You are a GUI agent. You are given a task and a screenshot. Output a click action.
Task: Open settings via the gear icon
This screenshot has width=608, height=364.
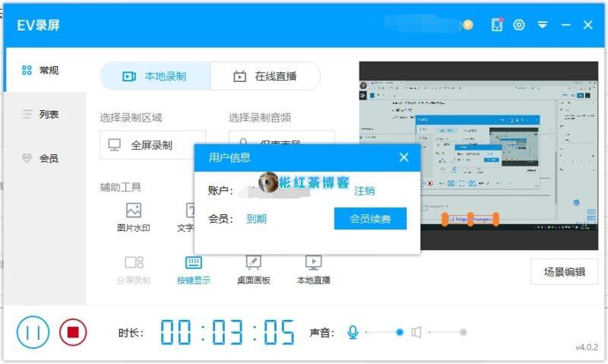click(519, 25)
